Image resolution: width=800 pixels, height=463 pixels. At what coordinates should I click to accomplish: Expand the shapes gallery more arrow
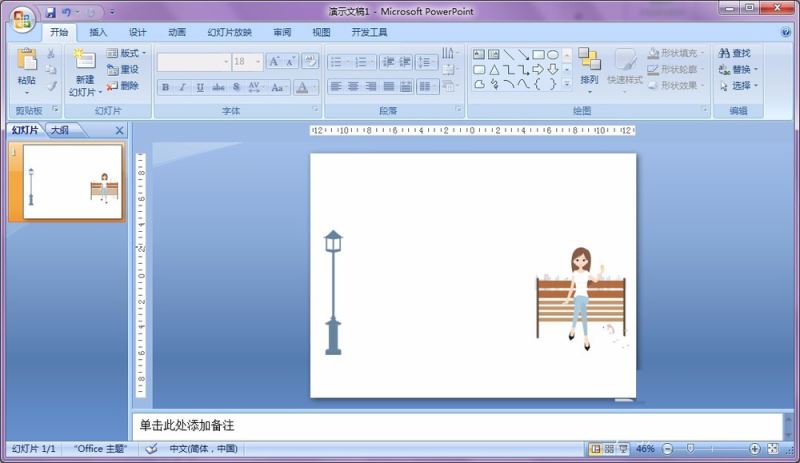567,85
